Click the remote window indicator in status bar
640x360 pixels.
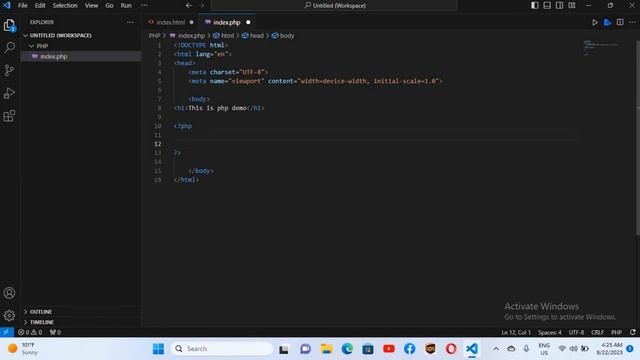point(7,332)
